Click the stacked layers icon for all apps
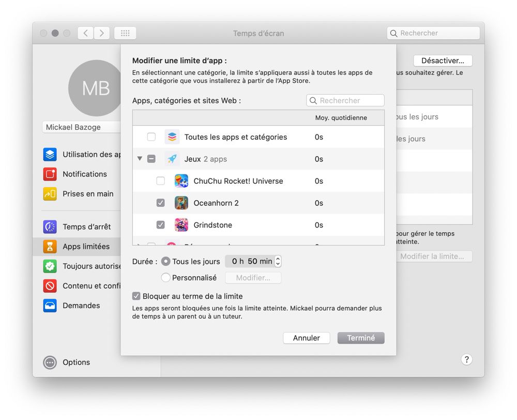 (x=172, y=137)
